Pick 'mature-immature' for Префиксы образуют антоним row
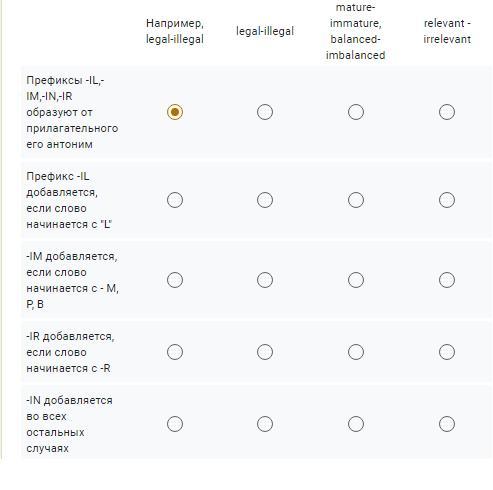The height and width of the screenshot is (490, 493). click(x=356, y=112)
